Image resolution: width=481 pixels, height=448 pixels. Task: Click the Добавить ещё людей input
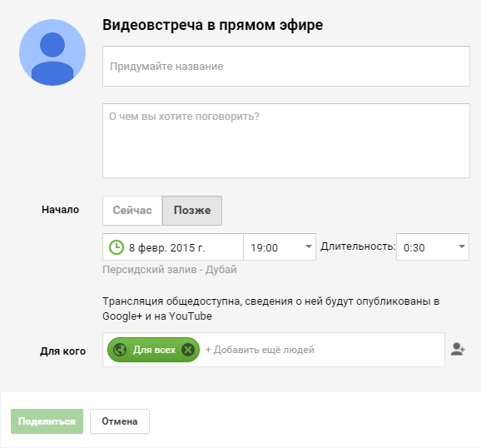click(322, 350)
